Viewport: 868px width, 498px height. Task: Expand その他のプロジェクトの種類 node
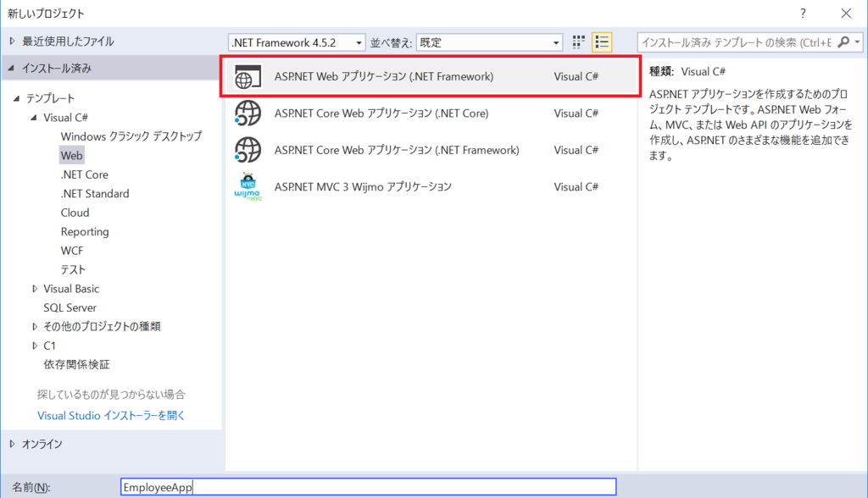pyautogui.click(x=34, y=326)
